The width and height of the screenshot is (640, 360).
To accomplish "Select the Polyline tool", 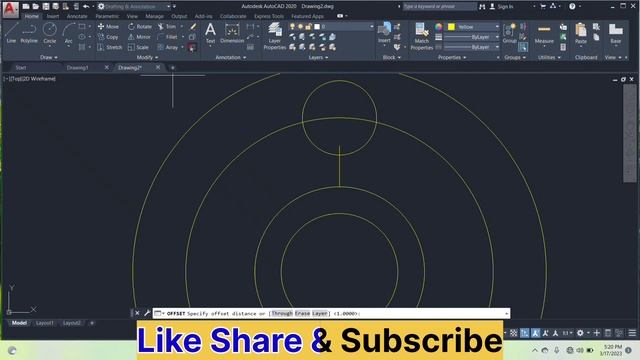I will 29,33.
